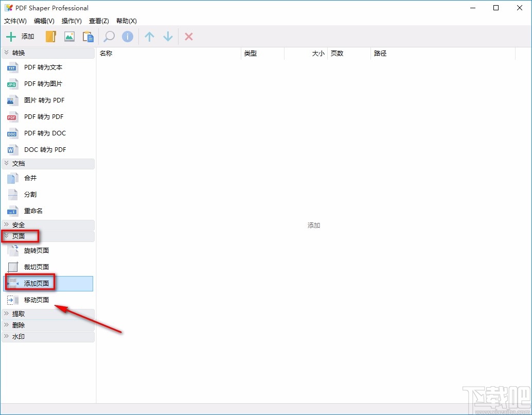
Task: Open the 操作(Y) menu
Action: pyautogui.click(x=72, y=21)
